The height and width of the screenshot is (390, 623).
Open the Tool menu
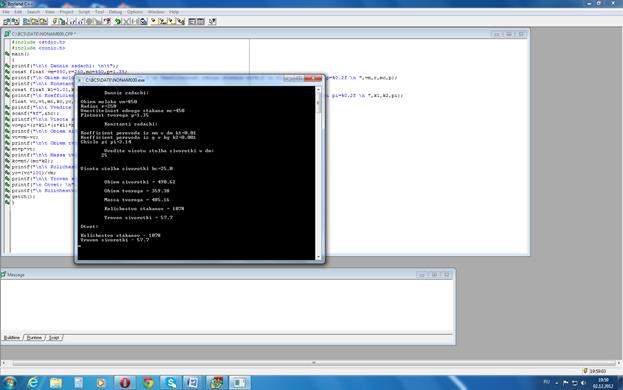click(x=99, y=12)
